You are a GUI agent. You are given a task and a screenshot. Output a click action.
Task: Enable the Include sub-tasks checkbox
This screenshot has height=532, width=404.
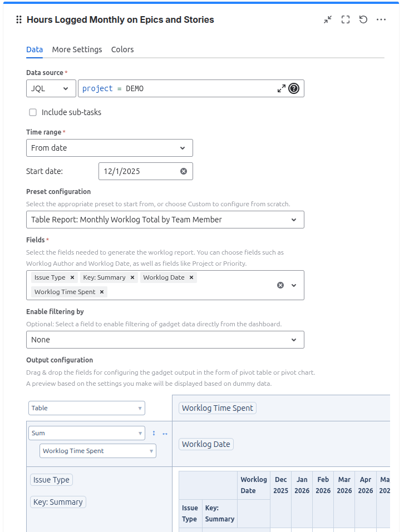tap(33, 112)
